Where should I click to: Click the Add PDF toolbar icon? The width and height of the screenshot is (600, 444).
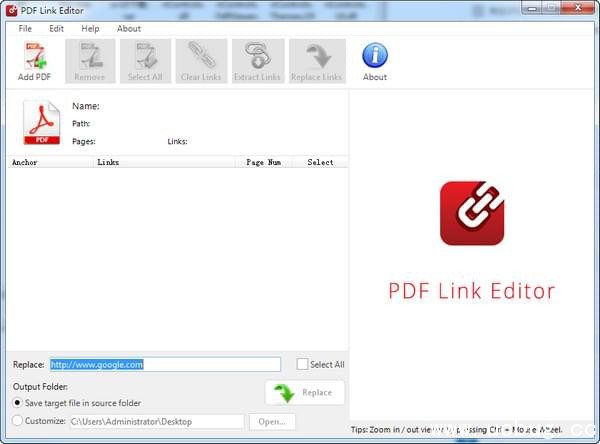pos(34,61)
